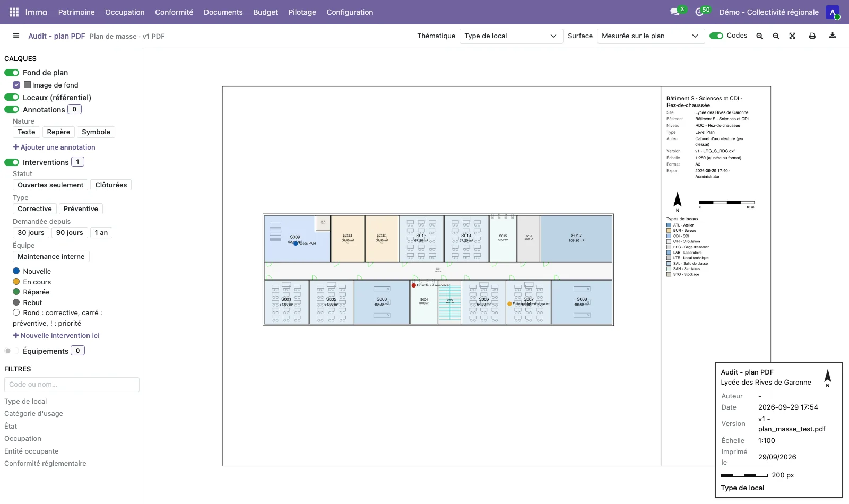Expand the Occupation filter
Viewport: 849px width, 504px height.
(23, 439)
